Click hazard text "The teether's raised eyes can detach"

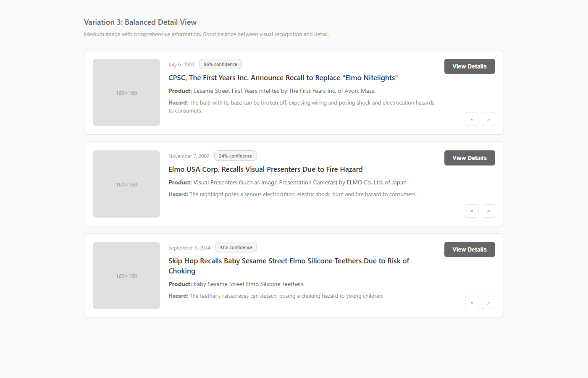pyautogui.click(x=276, y=296)
